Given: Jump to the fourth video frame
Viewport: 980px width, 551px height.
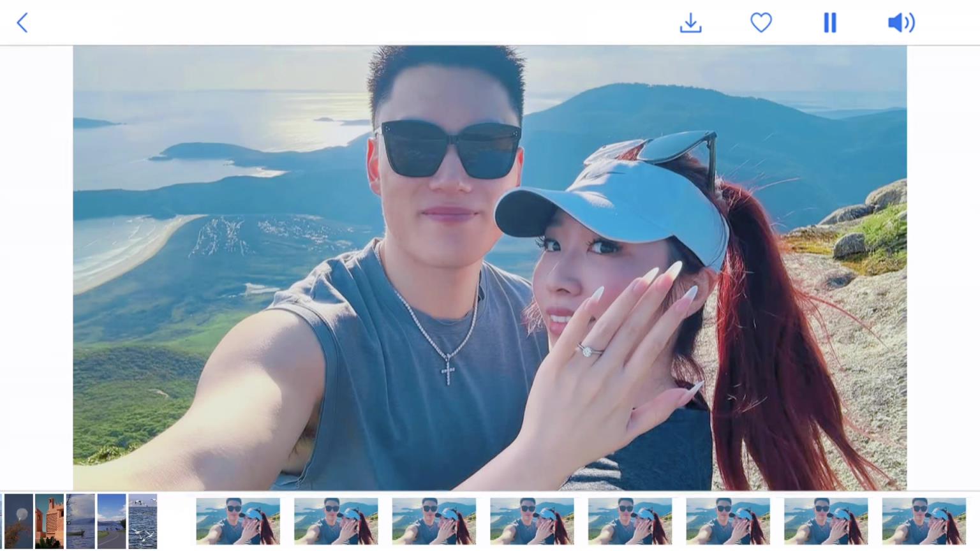Looking at the screenshot, I should 532,521.
